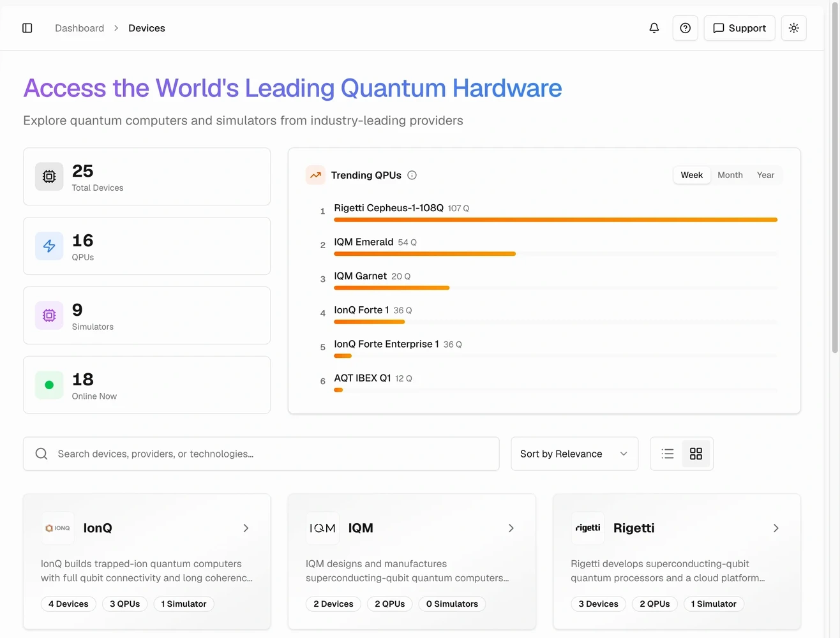
Task: Select the Week tab
Action: click(x=692, y=175)
